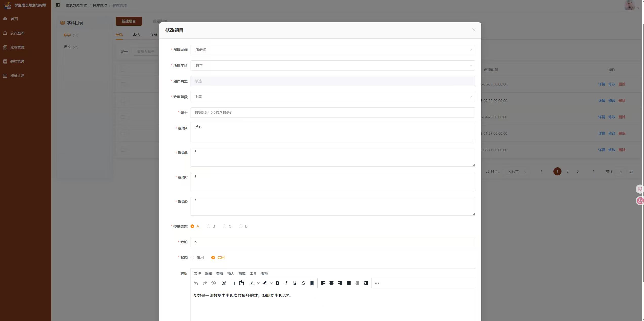Apply highlight background color icon

point(265,283)
